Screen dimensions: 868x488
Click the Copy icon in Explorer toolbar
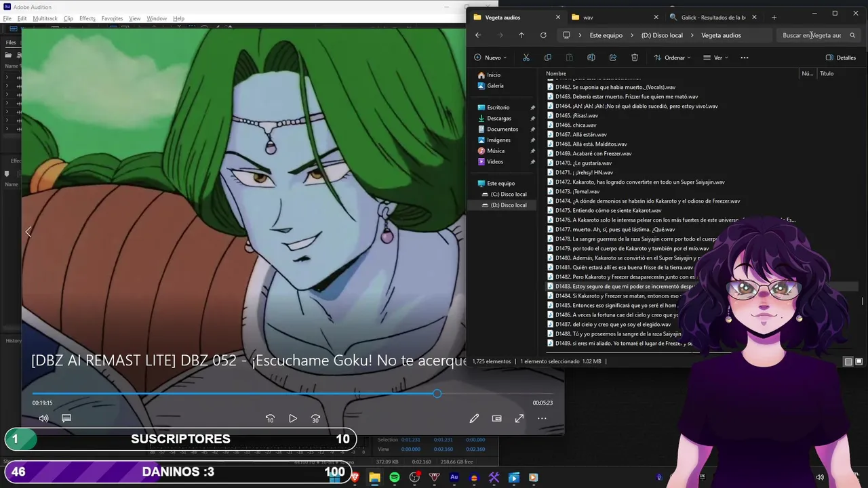pos(548,58)
